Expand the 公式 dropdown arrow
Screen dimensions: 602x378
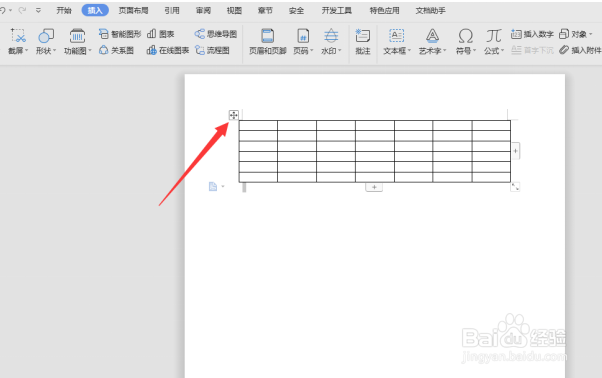click(x=503, y=51)
